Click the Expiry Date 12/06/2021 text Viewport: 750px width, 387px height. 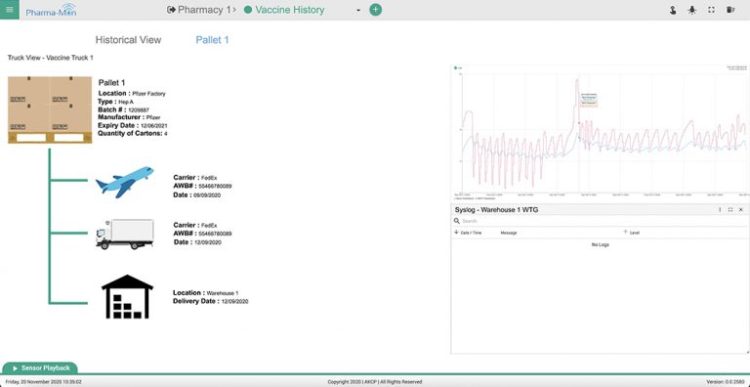(133, 125)
